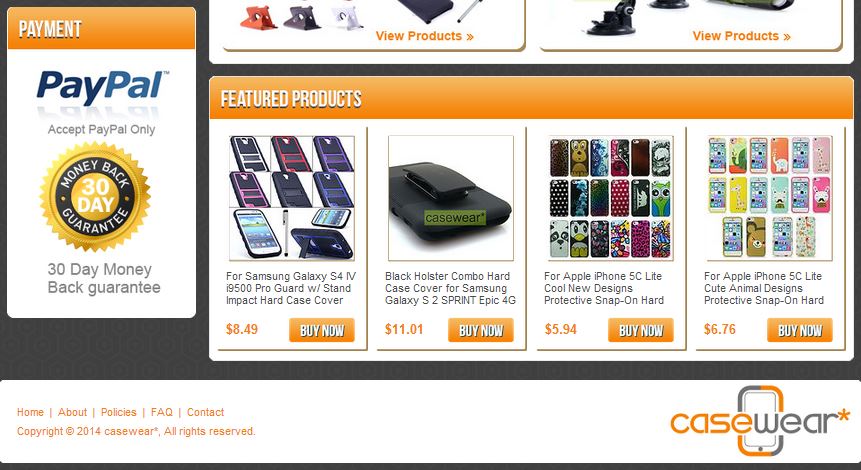Open the Samsung Galaxy S4 Pro Guard thumbnail
The image size is (861, 470).
(x=292, y=198)
